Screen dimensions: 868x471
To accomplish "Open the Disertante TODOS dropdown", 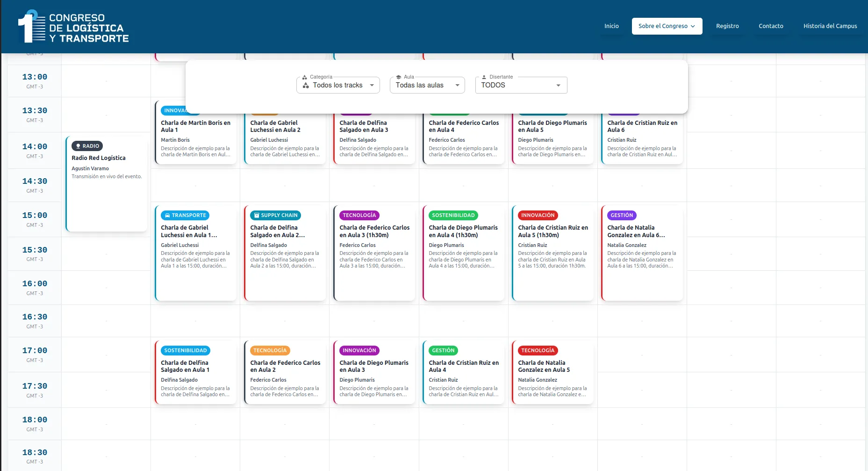I will coord(521,85).
